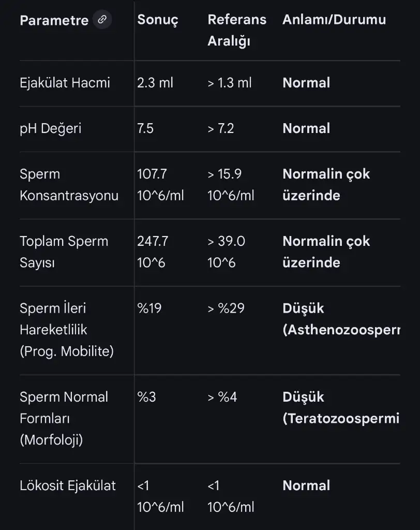This screenshot has height=530, width=420.
Task: Click the > 15.9 10^6/ml reference value
Action: [x=231, y=185]
